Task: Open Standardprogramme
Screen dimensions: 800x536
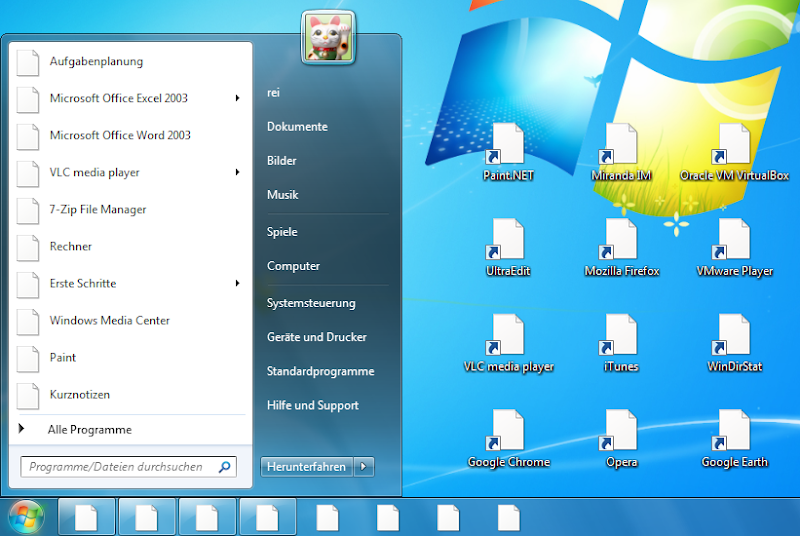Action: (x=320, y=371)
